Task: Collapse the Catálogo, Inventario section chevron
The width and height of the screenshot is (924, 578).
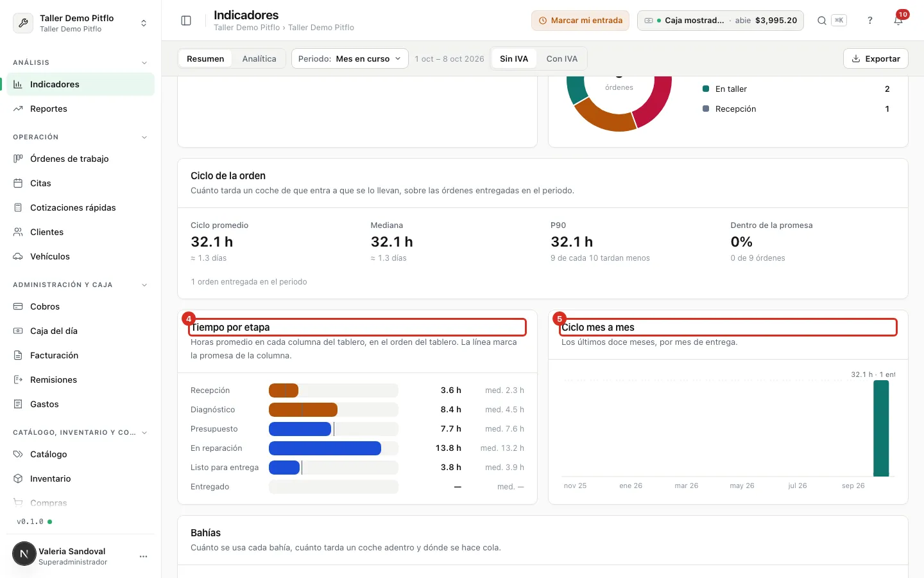Action: click(x=144, y=432)
